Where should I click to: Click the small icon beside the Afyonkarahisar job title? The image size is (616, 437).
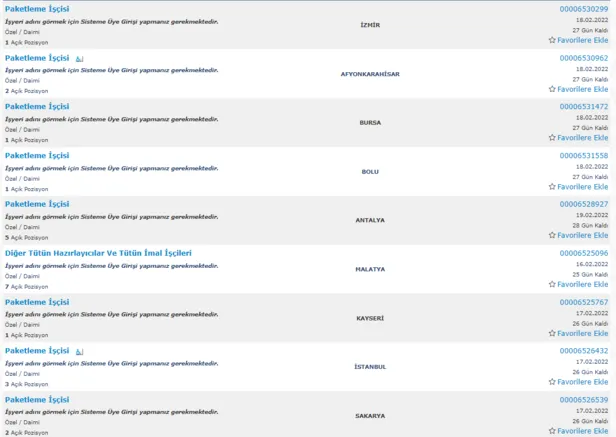80,58
